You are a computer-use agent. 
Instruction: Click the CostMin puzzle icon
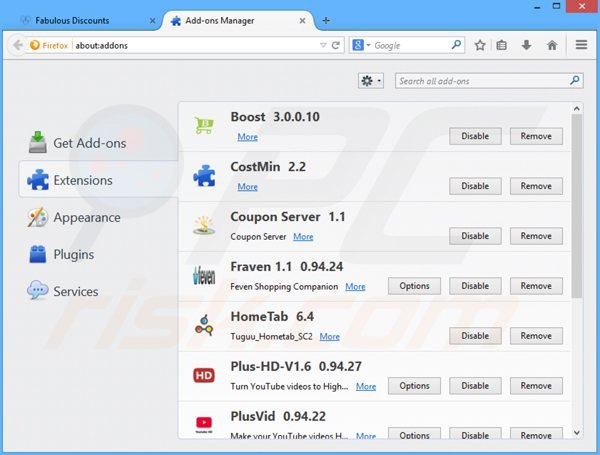(x=204, y=175)
